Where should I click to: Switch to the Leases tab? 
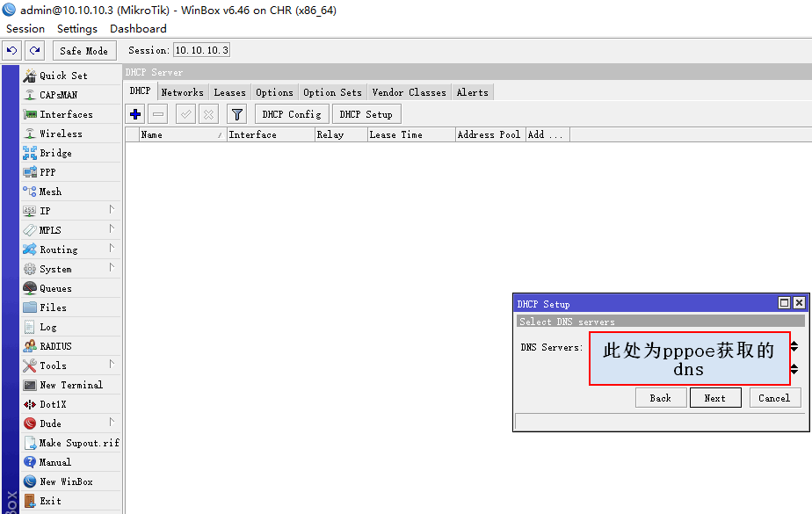point(230,92)
